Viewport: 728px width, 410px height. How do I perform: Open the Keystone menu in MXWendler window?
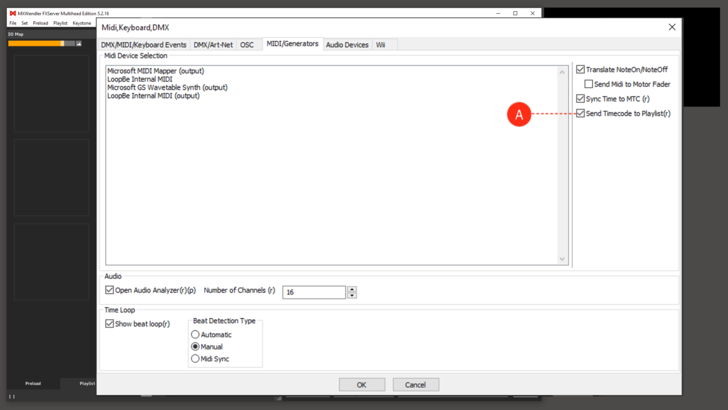click(x=82, y=23)
